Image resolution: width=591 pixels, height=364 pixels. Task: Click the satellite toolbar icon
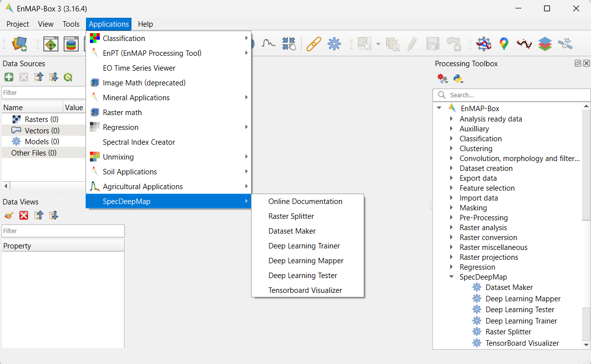[x=565, y=44]
